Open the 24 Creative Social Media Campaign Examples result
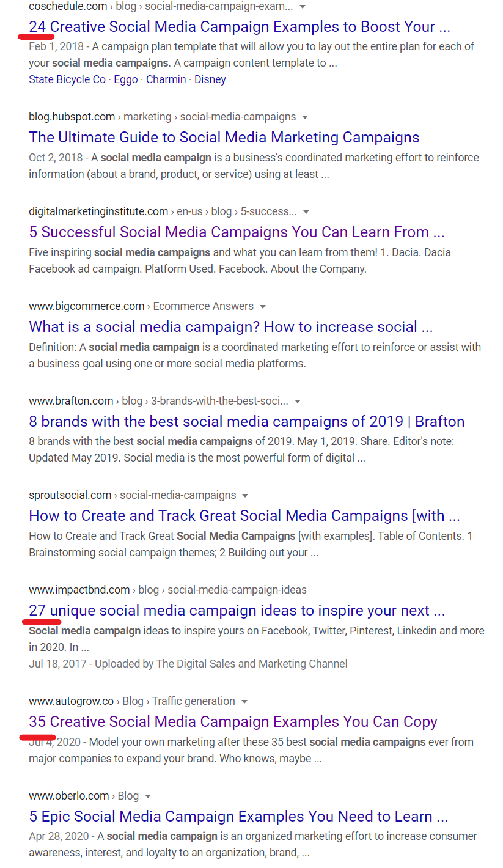 coord(239,26)
